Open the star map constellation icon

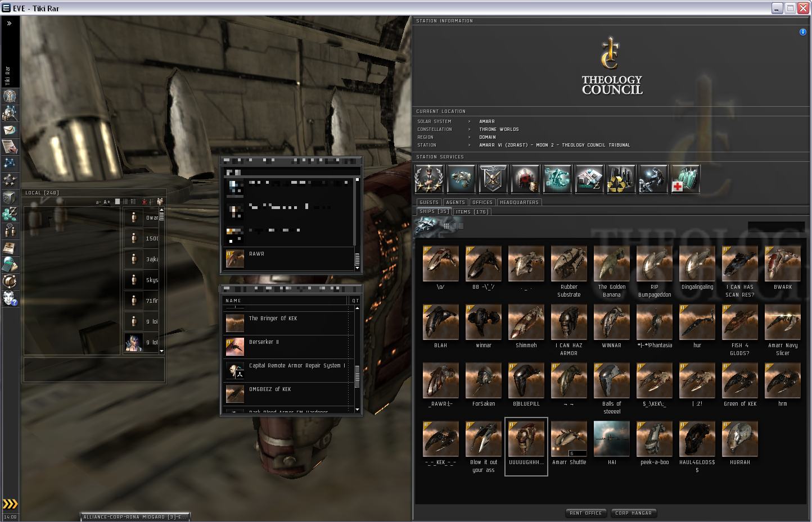(x=10, y=164)
